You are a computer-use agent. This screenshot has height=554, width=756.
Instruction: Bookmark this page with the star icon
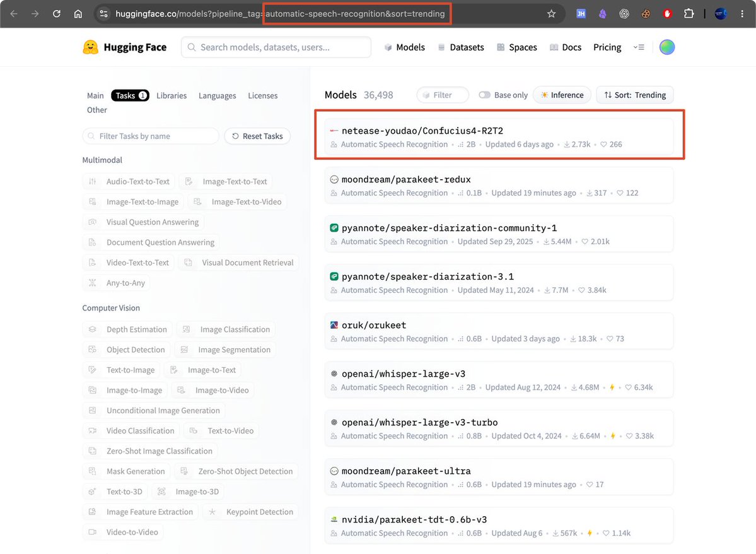point(552,13)
